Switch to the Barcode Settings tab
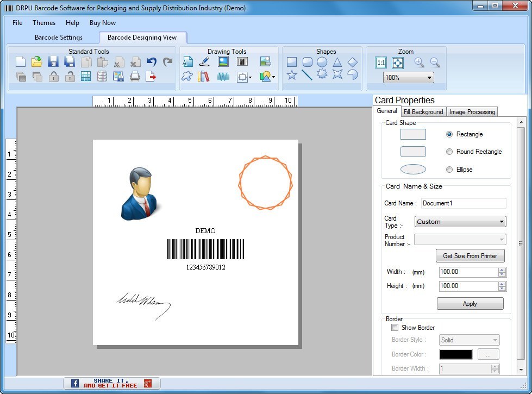 59,37
